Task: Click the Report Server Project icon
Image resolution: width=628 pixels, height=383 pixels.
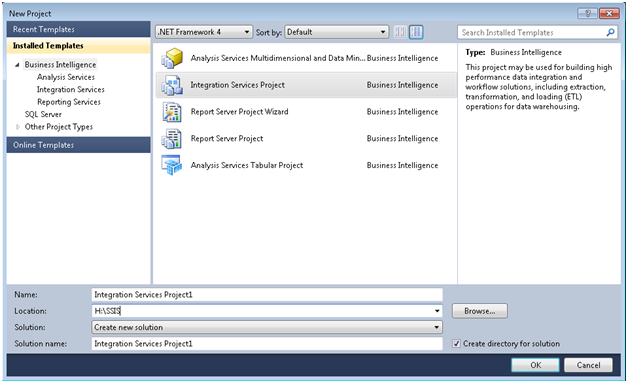Action: pyautogui.click(x=172, y=139)
